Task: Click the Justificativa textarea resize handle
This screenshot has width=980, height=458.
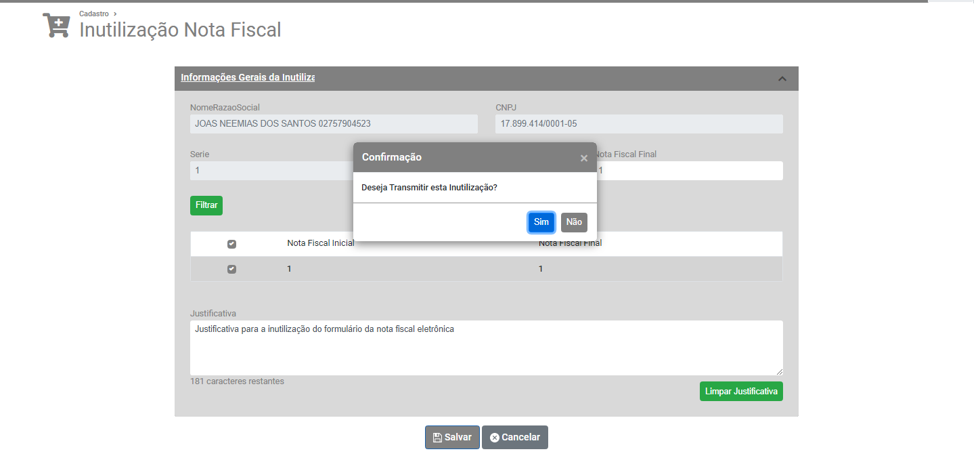Action: tap(779, 371)
